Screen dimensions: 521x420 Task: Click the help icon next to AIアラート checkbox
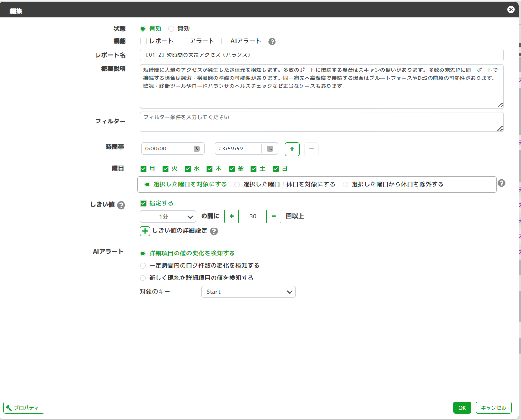[x=272, y=42]
